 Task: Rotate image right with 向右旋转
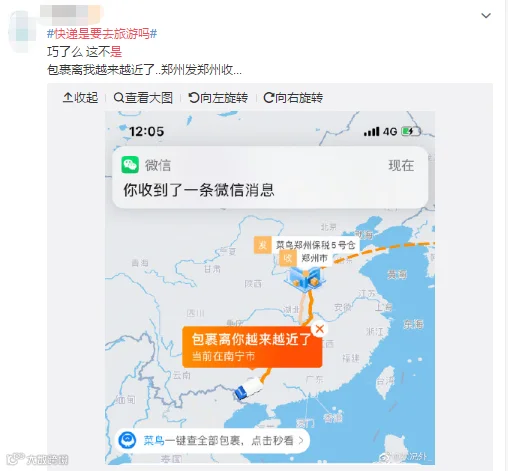click(x=293, y=98)
